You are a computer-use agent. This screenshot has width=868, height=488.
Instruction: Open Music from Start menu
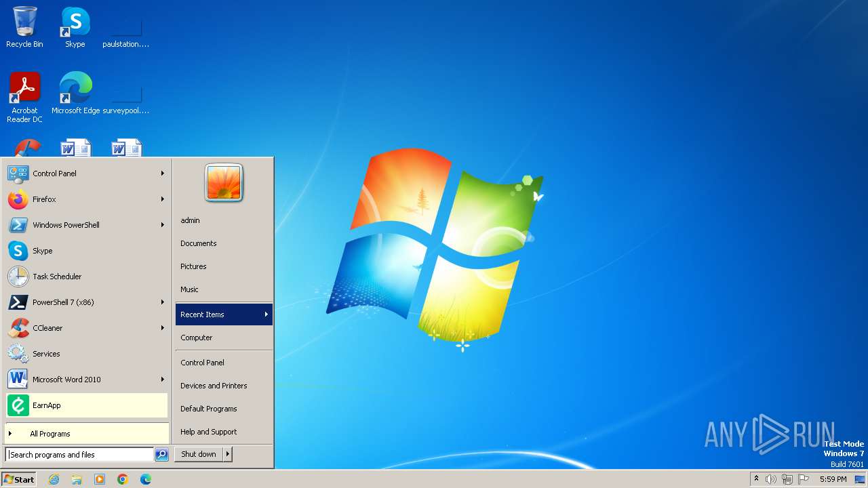tap(224, 289)
